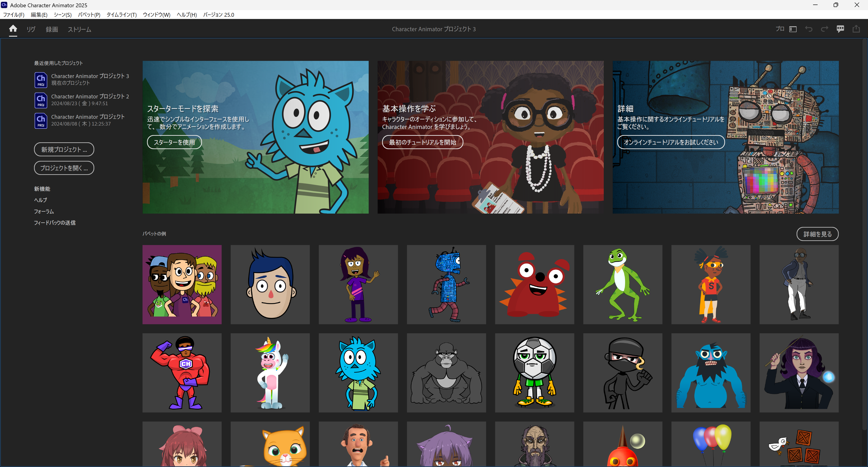The width and height of the screenshot is (868, 467).
Task: Open the blue-haired boy face puppet
Action: (x=270, y=285)
